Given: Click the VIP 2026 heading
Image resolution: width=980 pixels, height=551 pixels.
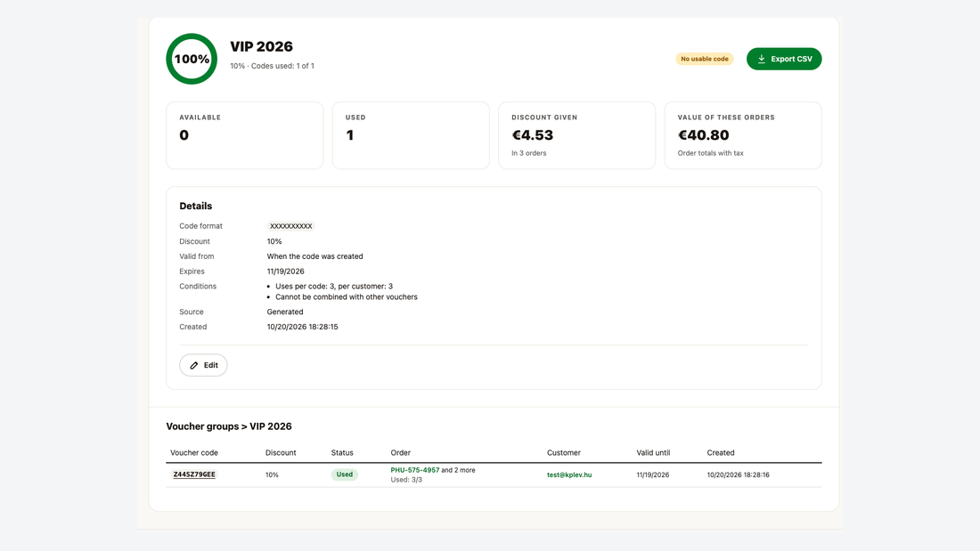Looking at the screenshot, I should tap(261, 46).
